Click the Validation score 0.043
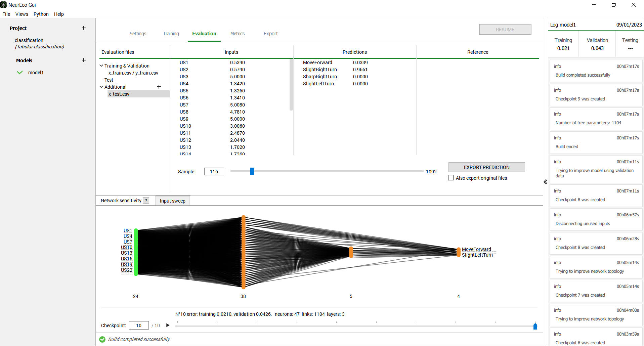Image resolution: width=644 pixels, height=346 pixels. pos(597,48)
